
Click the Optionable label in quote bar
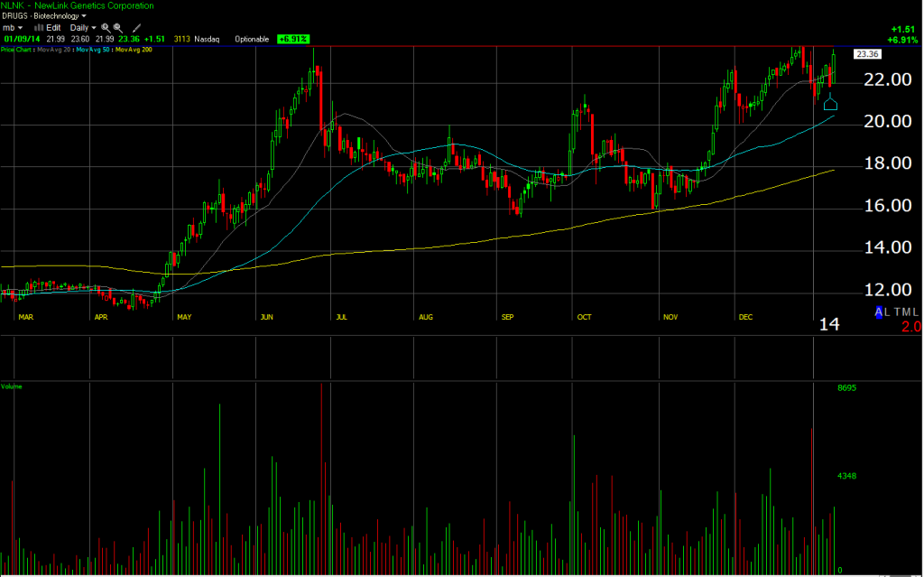pos(252,39)
